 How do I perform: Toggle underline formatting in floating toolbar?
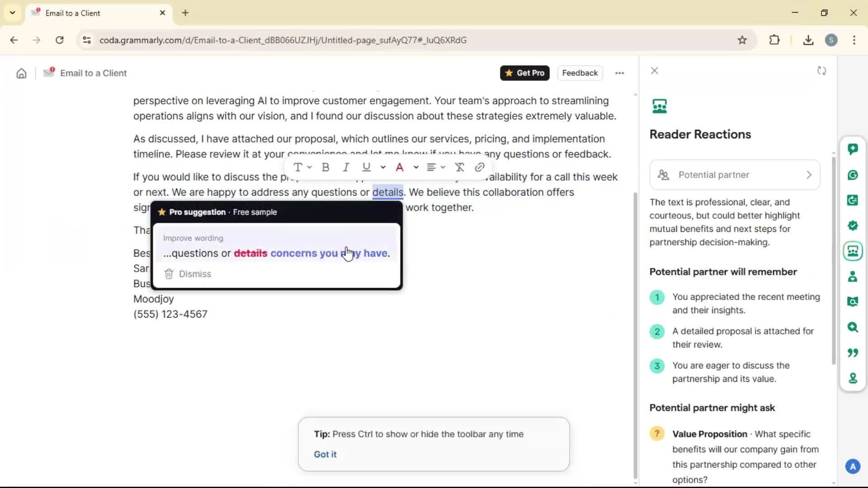point(366,168)
